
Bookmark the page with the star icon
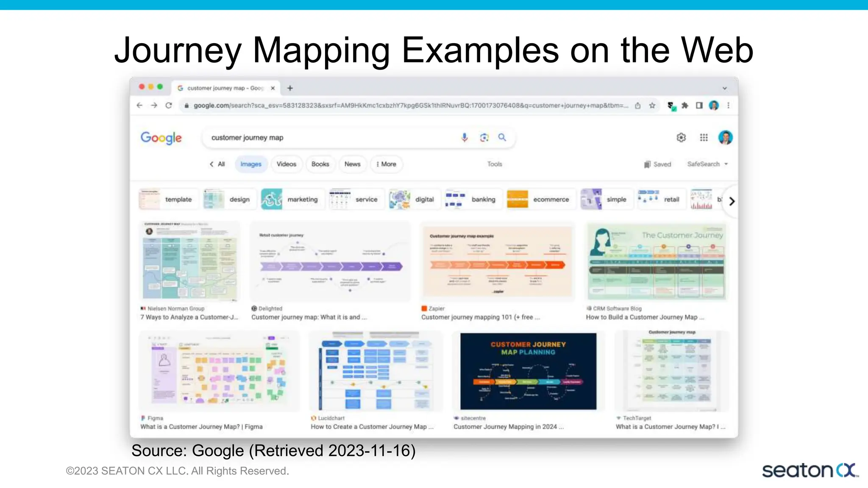point(652,105)
